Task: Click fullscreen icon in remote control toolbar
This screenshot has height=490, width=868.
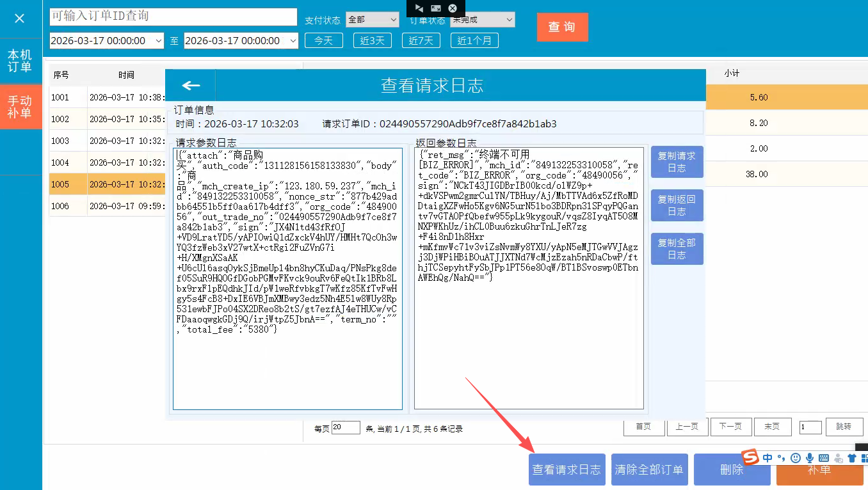Action: pyautogui.click(x=435, y=8)
